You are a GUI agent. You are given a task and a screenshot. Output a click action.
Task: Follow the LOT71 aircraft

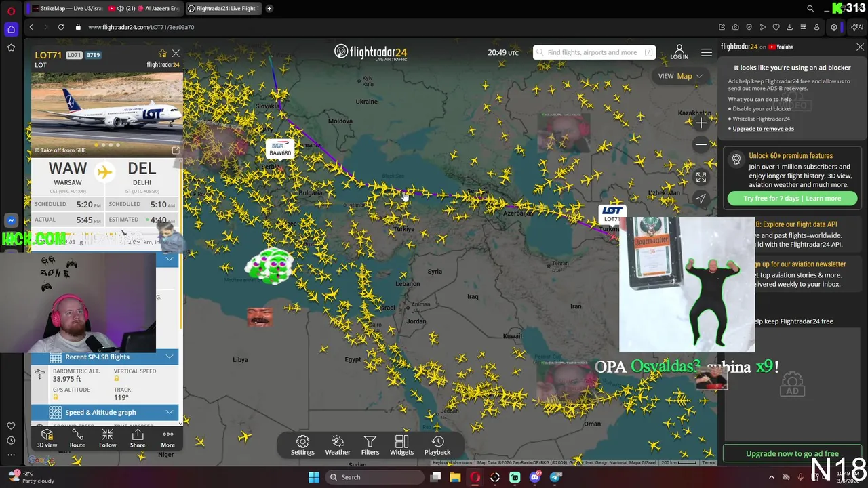107,438
